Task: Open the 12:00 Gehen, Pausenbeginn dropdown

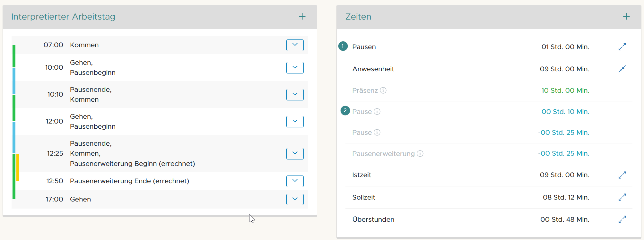Action: 295,121
